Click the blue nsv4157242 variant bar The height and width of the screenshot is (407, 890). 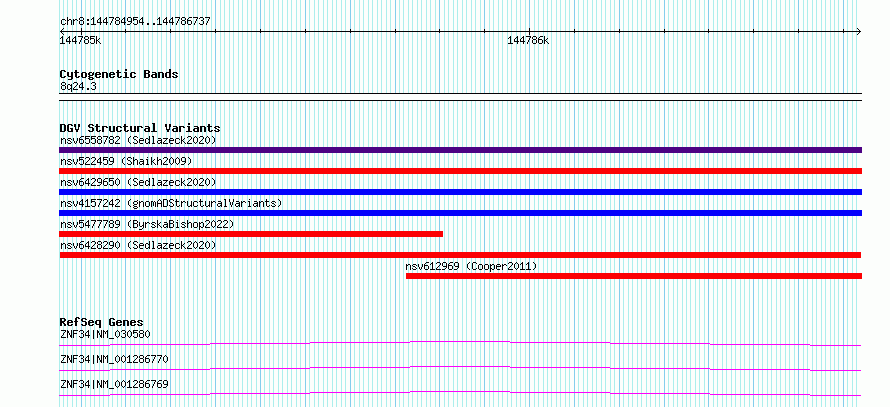click(460, 213)
